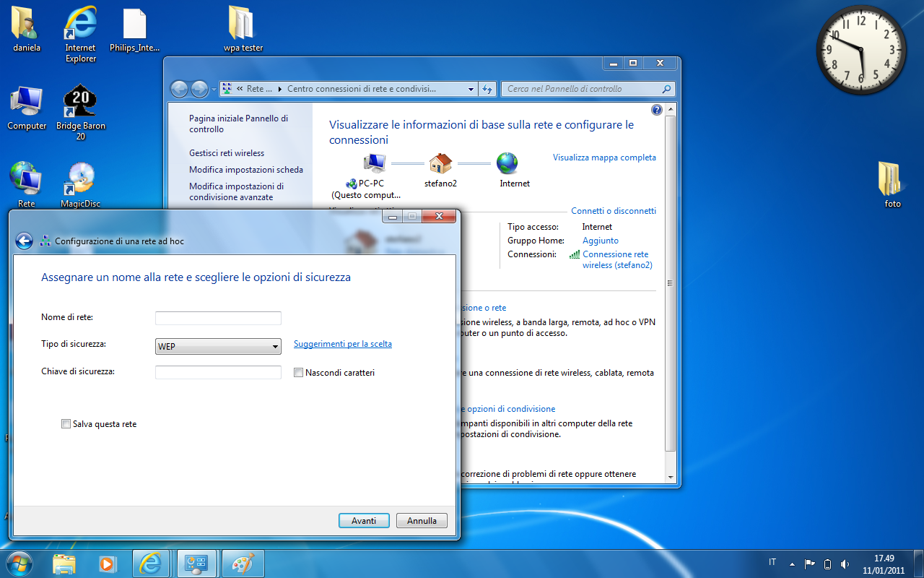This screenshot has width=924, height=578.
Task: Open Suggerimenti per la scelta link
Action: [342, 344]
